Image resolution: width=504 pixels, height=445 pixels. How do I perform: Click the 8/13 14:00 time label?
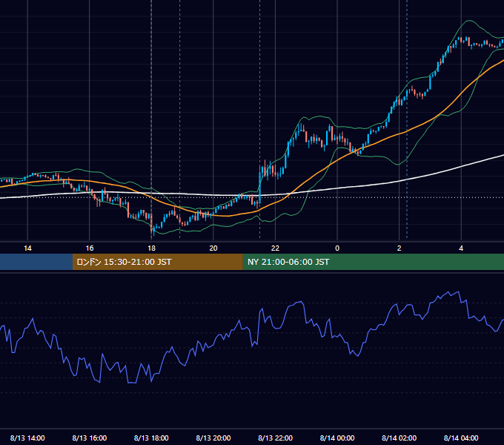click(x=27, y=438)
